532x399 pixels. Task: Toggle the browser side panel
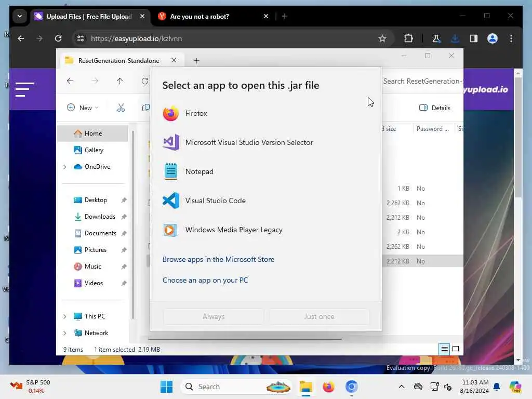[x=474, y=38]
